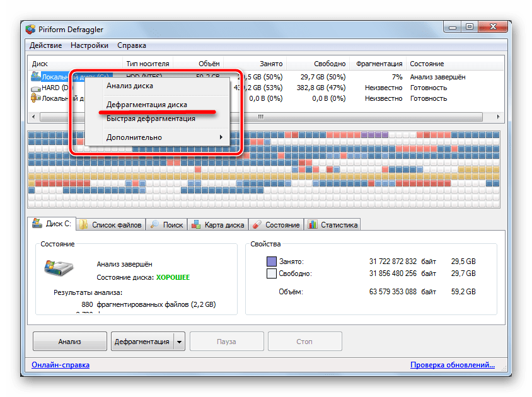The image size is (532, 397).
Task: Click the HARD (D:) drive icon
Action: point(36,88)
